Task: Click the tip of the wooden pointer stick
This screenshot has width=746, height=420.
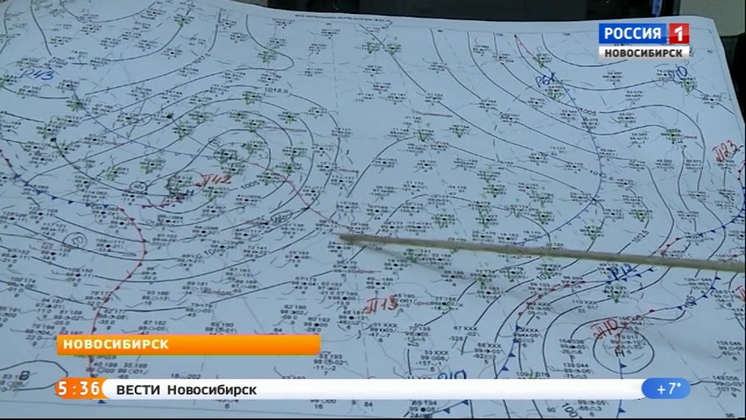Action: pos(343,237)
